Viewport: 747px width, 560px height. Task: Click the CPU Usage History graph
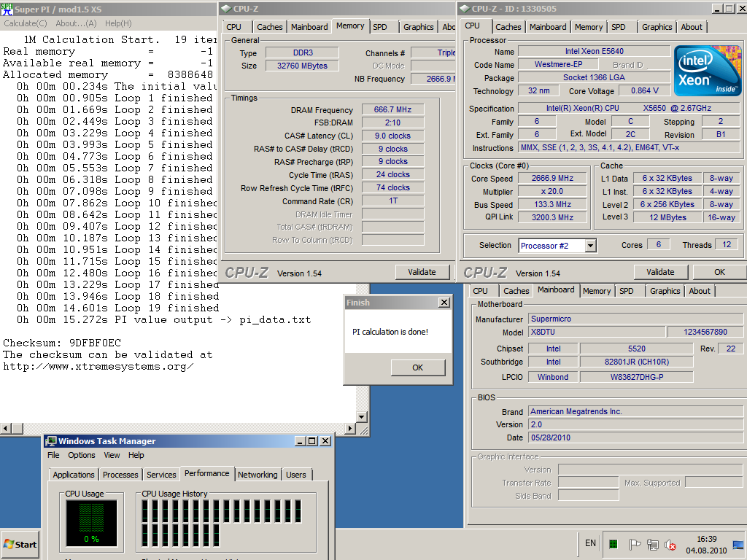click(x=222, y=522)
